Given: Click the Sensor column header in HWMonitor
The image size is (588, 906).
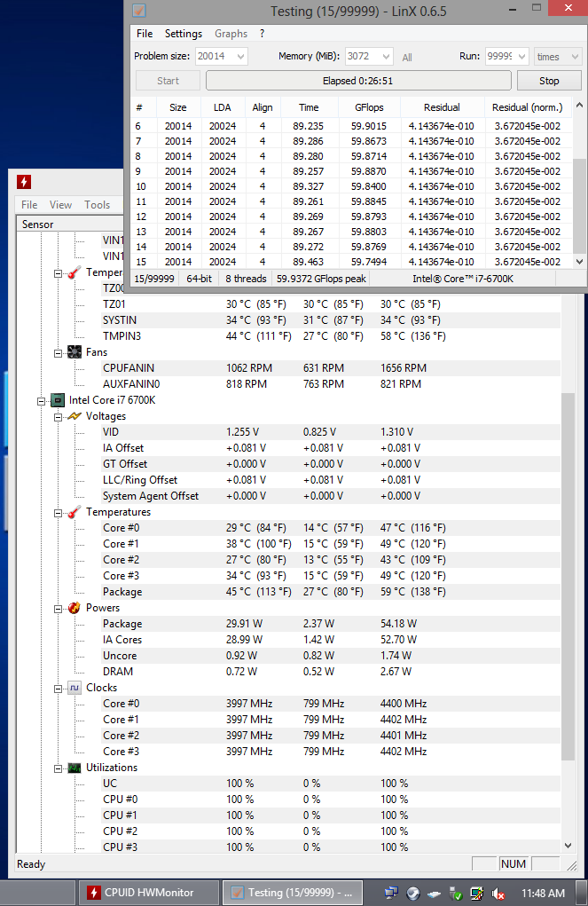Looking at the screenshot, I should point(70,225).
